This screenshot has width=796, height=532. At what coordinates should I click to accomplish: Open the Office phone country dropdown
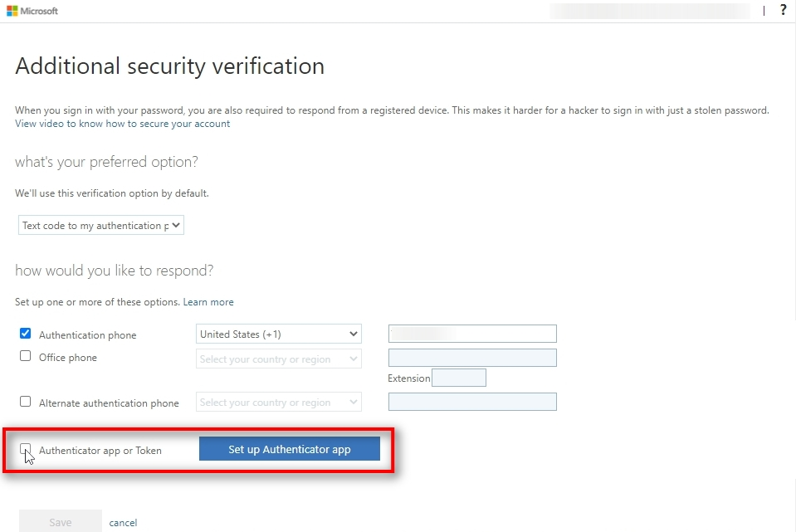pos(279,359)
